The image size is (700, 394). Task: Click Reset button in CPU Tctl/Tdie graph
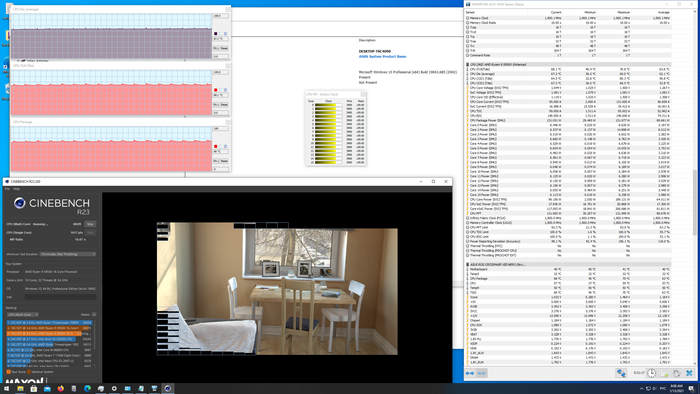pos(224,104)
